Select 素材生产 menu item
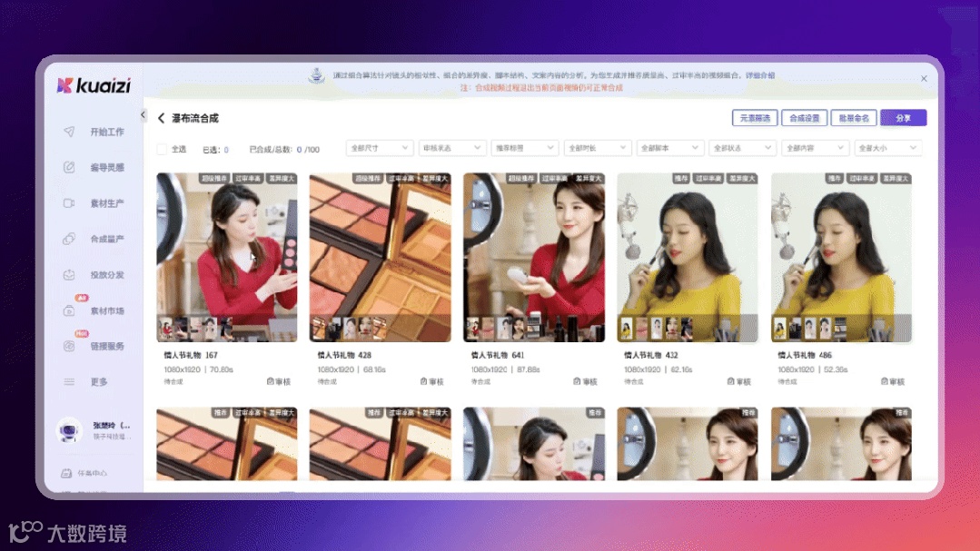Screen dimensions: 980x551 pyautogui.click(x=107, y=203)
